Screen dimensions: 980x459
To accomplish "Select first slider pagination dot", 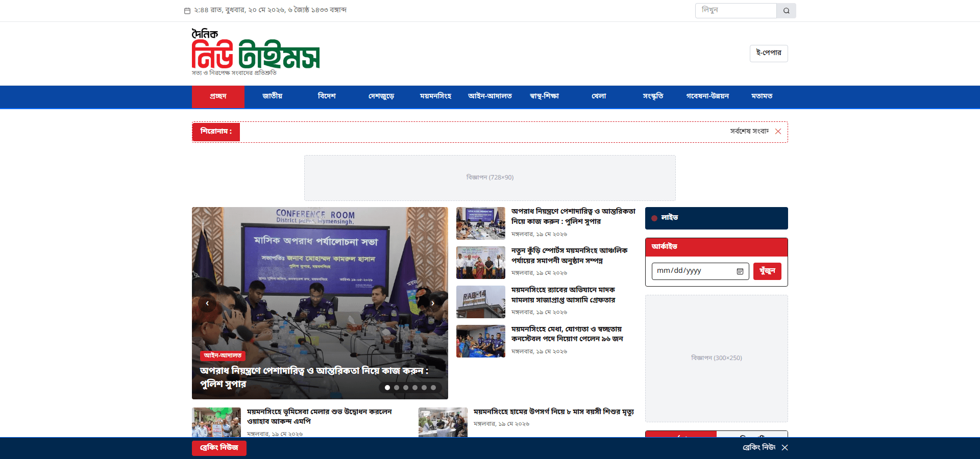I will (x=387, y=388).
